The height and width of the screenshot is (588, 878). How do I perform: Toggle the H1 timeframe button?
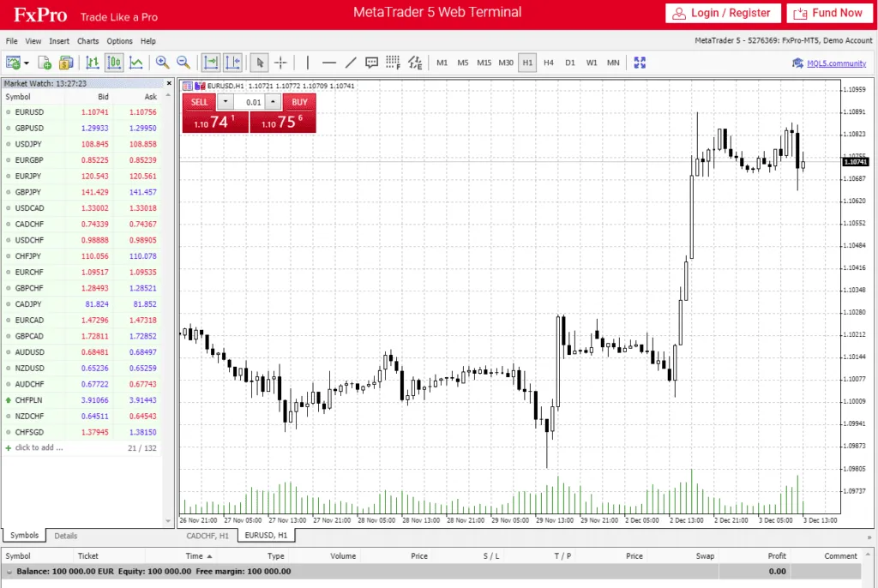pyautogui.click(x=527, y=63)
